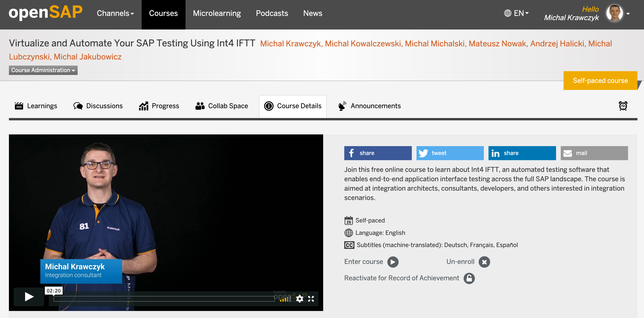Click the Self-paced course badge
Viewport: 644px width, 318px height.
click(600, 81)
